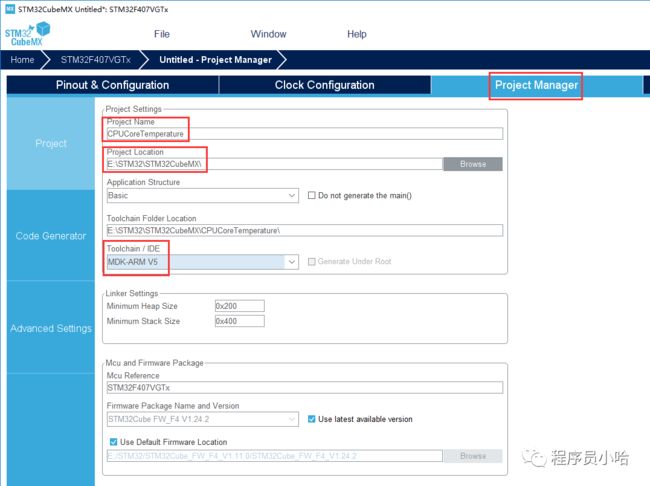This screenshot has width=650, height=486.
Task: Click the Mcu and Firmware Package label
Action: click(154, 362)
